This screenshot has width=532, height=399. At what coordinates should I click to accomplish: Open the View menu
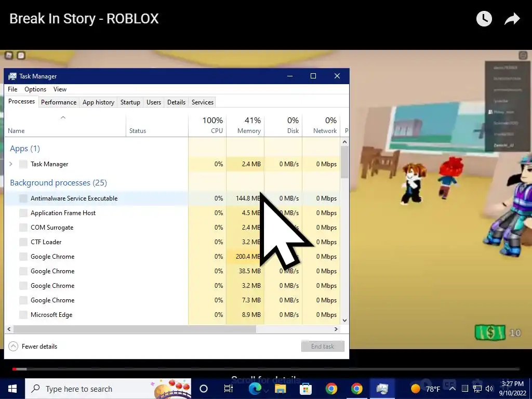[60, 89]
